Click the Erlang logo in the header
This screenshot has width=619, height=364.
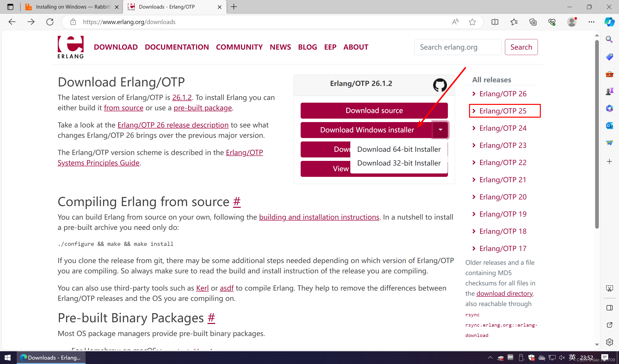pos(71,47)
